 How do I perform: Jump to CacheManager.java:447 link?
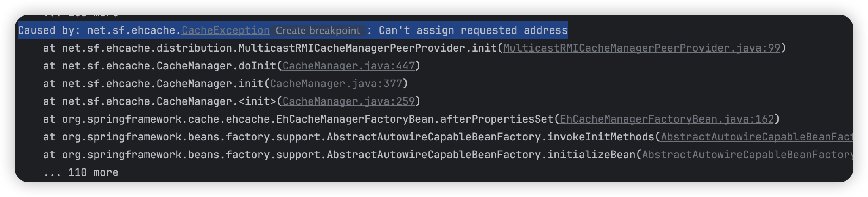click(349, 66)
